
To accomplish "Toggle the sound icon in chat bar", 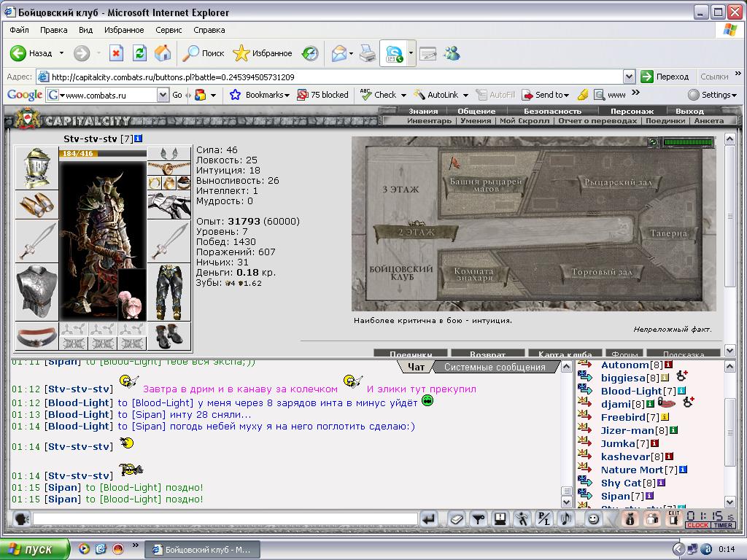I will pyautogui.click(x=566, y=518).
